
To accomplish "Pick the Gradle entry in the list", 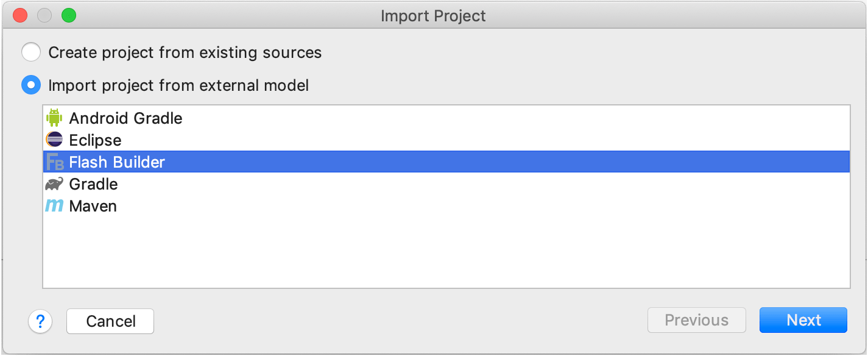I will 446,184.
